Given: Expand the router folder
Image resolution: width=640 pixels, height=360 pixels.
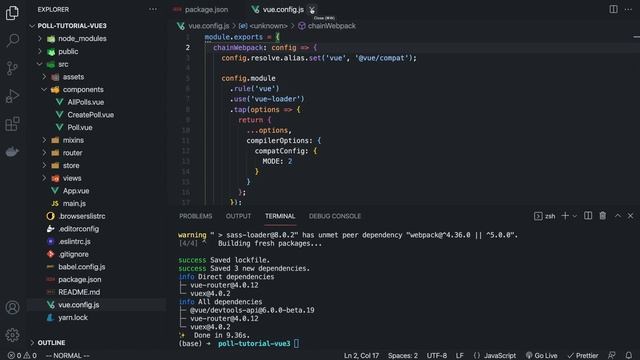Looking at the screenshot, I should coord(72,153).
